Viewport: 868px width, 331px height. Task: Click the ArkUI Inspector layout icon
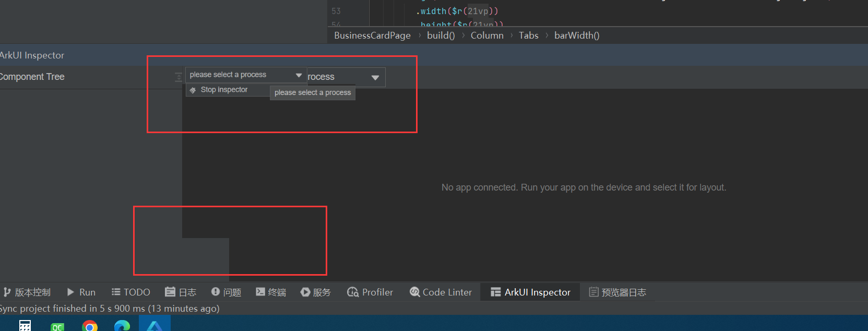[x=496, y=292]
